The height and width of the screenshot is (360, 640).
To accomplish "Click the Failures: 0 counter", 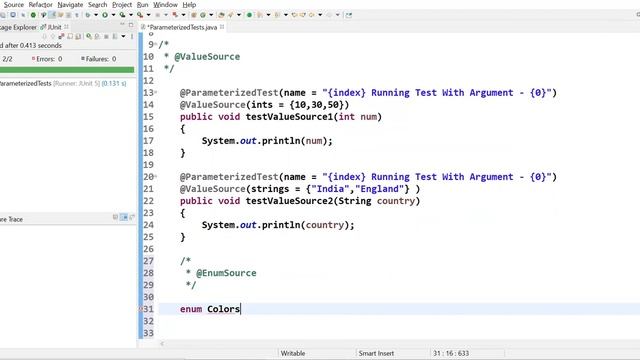I will pyautogui.click(x=98, y=59).
